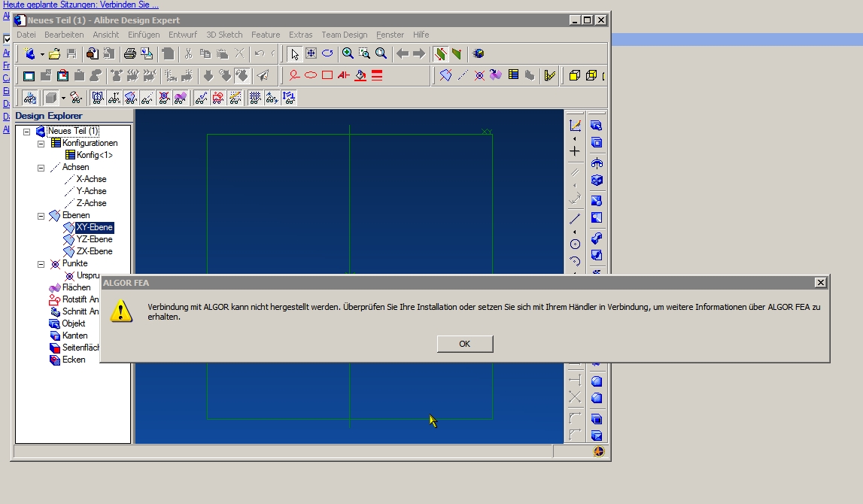Select the red ellipse sketch tool
This screenshot has width=863, height=504.
coord(311,75)
